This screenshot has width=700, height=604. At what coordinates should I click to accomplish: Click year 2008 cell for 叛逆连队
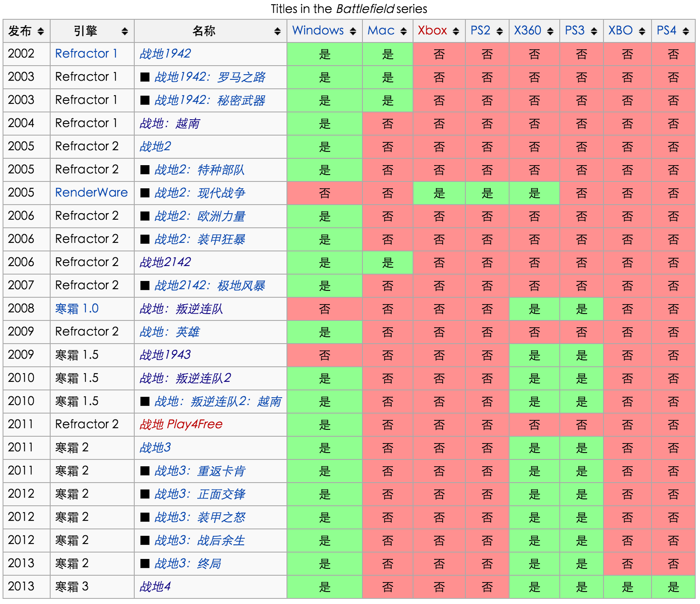(x=27, y=308)
